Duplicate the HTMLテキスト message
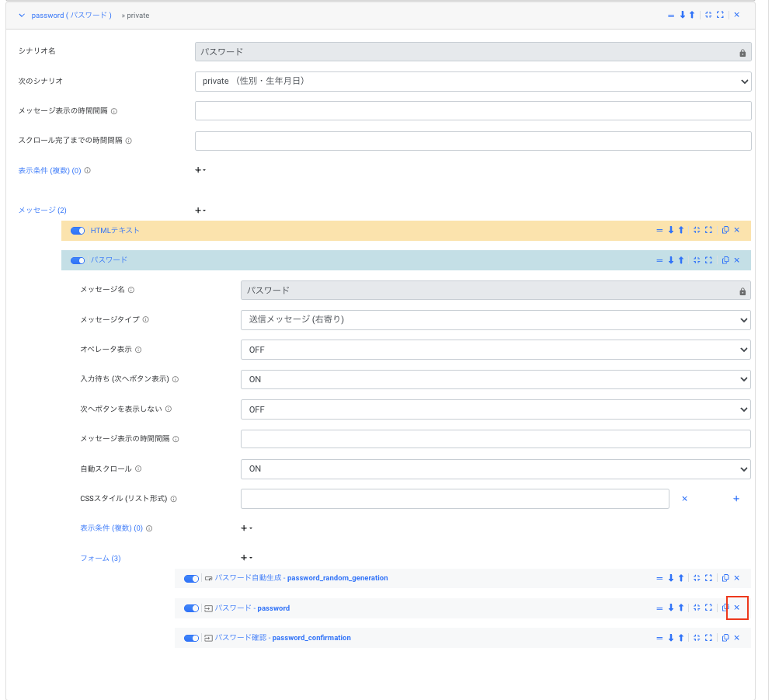The width and height of the screenshot is (772, 700). (x=725, y=230)
